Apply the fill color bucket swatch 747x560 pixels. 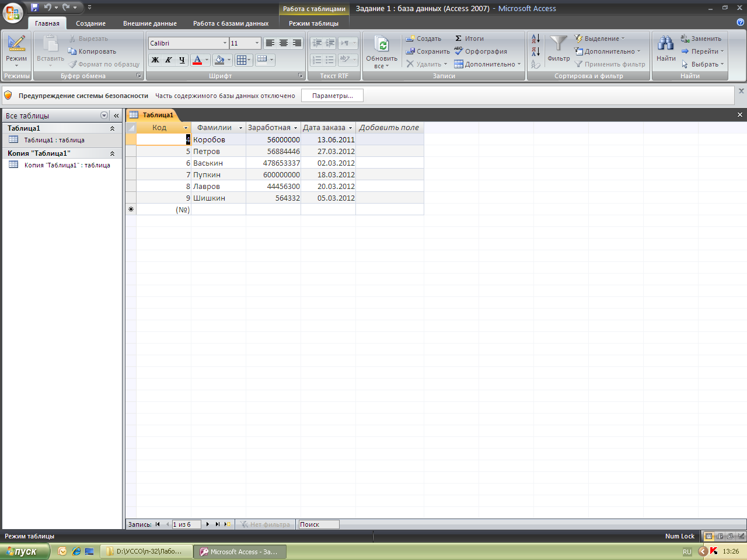(x=219, y=60)
